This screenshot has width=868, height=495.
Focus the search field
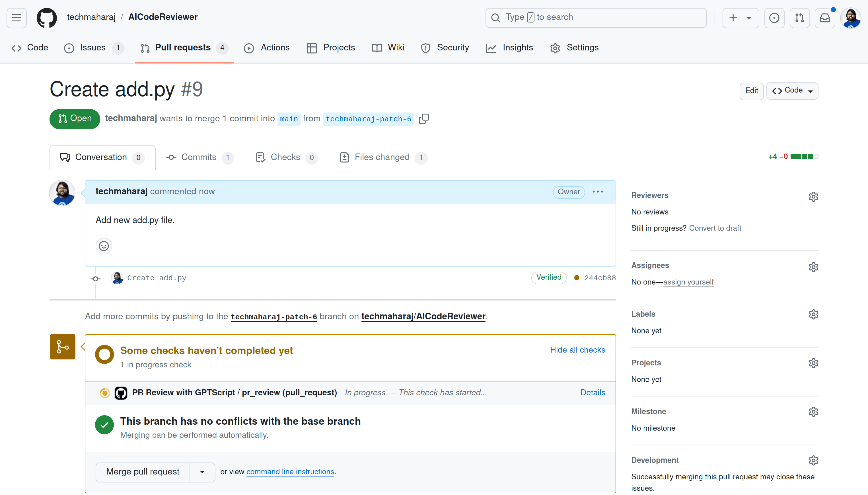click(596, 18)
